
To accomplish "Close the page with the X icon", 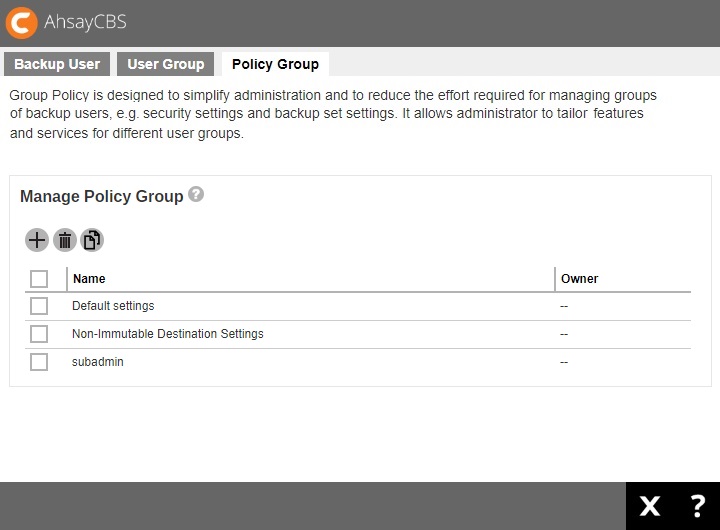I will (650, 506).
